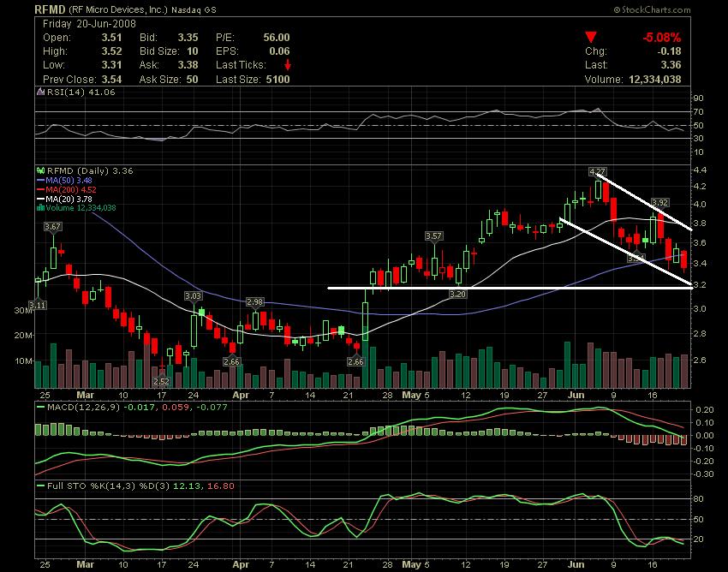The image size is (728, 572).
Task: Click the white MA(20) legend line swatch
Action: tap(41, 199)
